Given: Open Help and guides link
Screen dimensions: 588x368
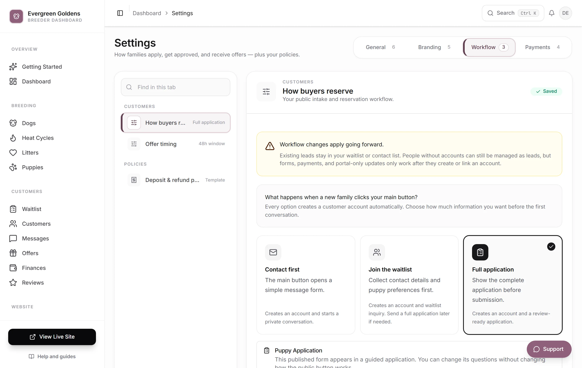Looking at the screenshot, I should [x=52, y=357].
